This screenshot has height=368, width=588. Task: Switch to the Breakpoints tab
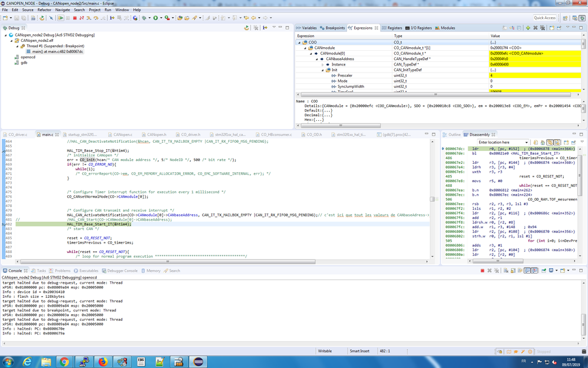click(332, 28)
